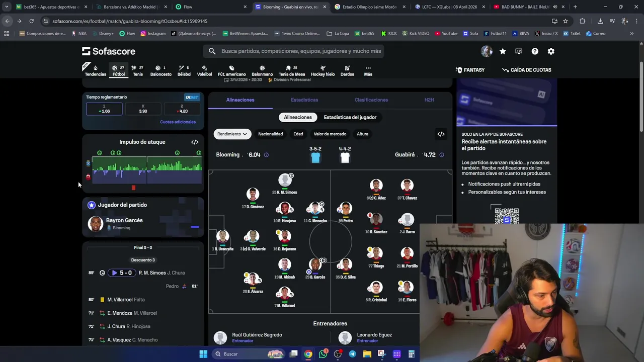Open the Sofascore home logo
Image resolution: width=644 pixels, height=362 pixels.
pos(109,51)
